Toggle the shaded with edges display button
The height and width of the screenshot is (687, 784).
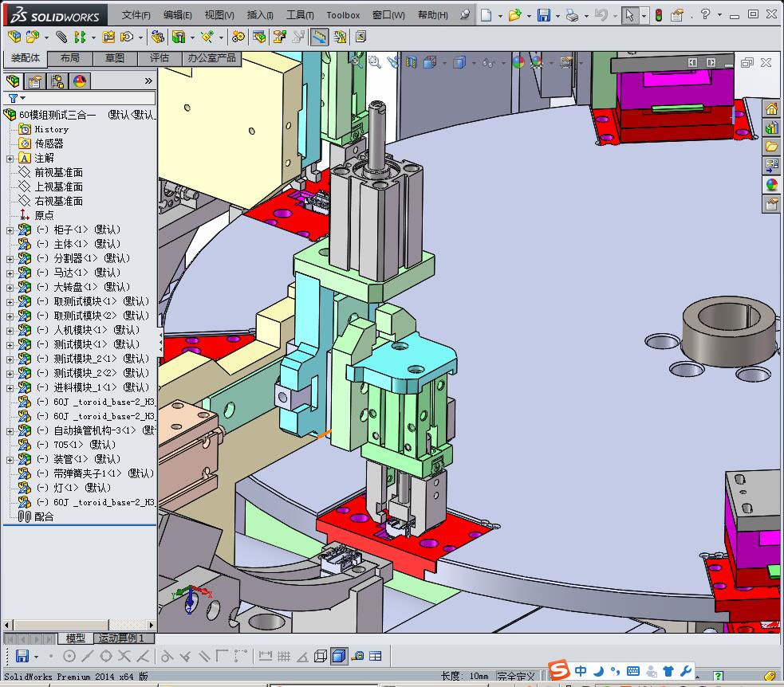pos(339,656)
